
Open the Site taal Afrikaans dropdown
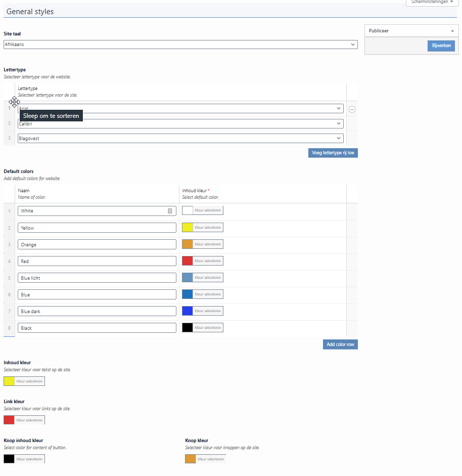(180, 45)
